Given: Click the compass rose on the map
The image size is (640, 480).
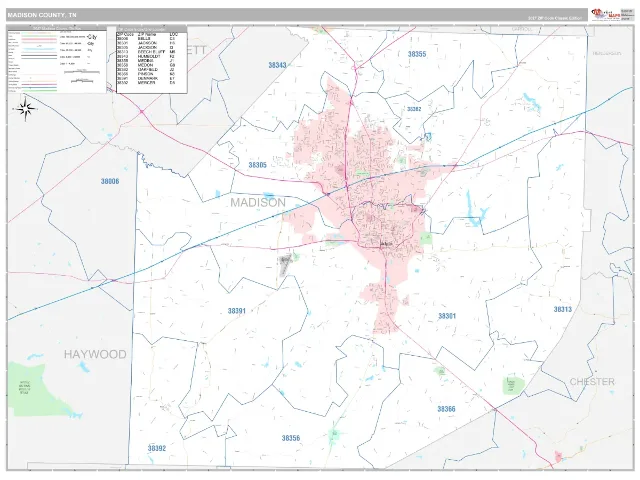Looking at the screenshot, I should (26, 109).
